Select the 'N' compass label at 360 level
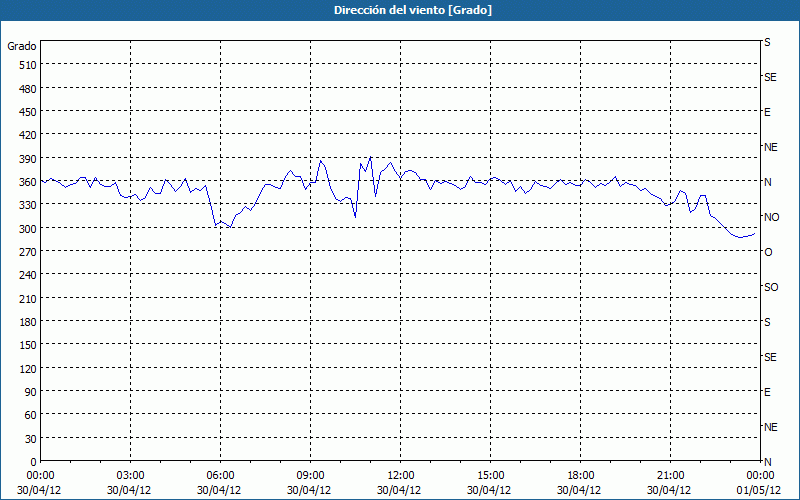 click(x=767, y=182)
